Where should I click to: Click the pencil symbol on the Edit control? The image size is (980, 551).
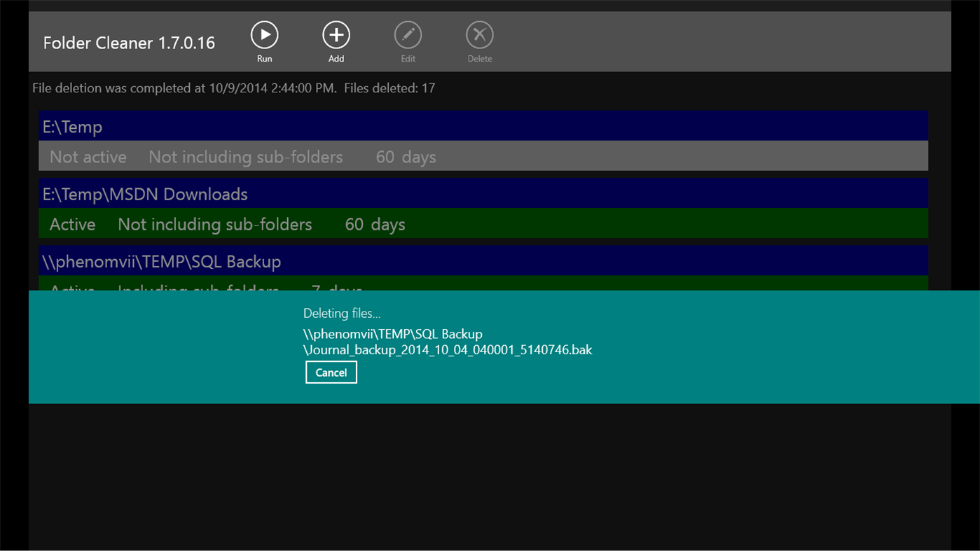pyautogui.click(x=408, y=33)
